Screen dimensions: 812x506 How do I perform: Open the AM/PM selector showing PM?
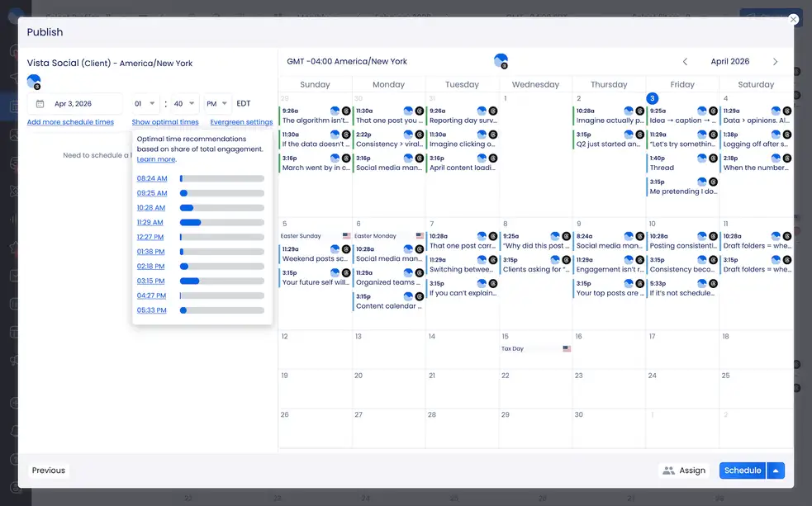click(217, 103)
